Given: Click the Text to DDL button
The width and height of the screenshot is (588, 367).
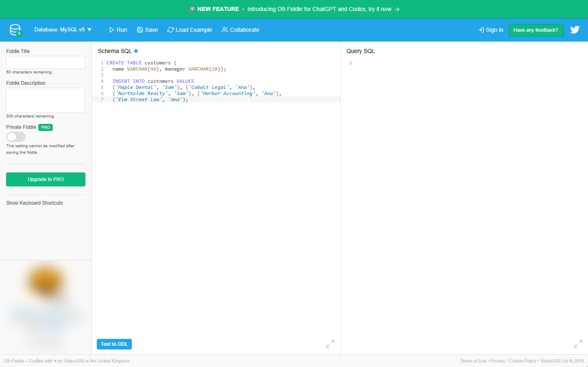Looking at the screenshot, I should click(x=114, y=344).
